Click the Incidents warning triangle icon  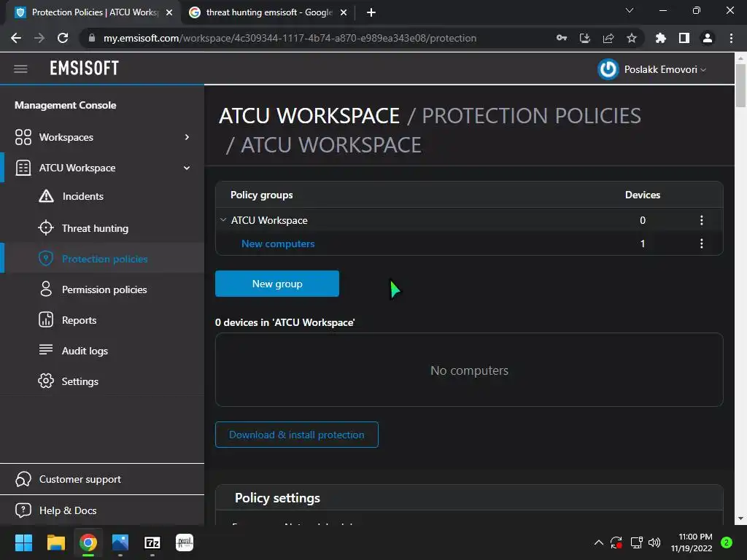[46, 196]
